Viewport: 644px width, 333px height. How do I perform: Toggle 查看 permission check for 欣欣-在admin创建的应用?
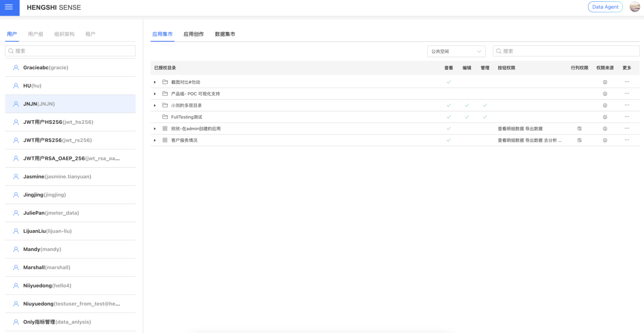pyautogui.click(x=449, y=129)
